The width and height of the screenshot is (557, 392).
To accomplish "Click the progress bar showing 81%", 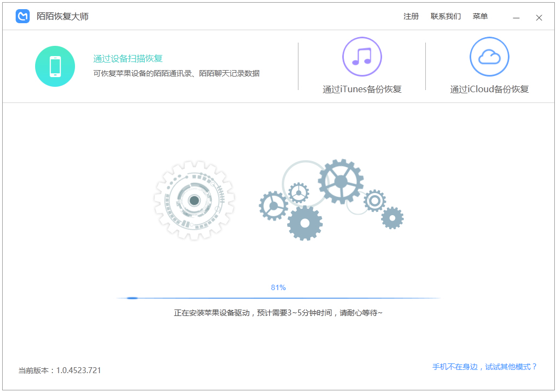I will pyautogui.click(x=278, y=297).
